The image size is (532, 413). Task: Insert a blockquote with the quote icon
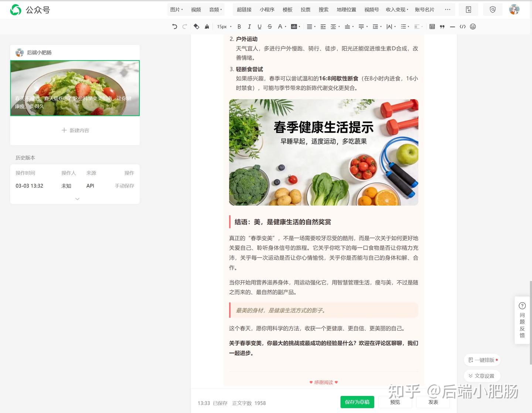[442, 27]
